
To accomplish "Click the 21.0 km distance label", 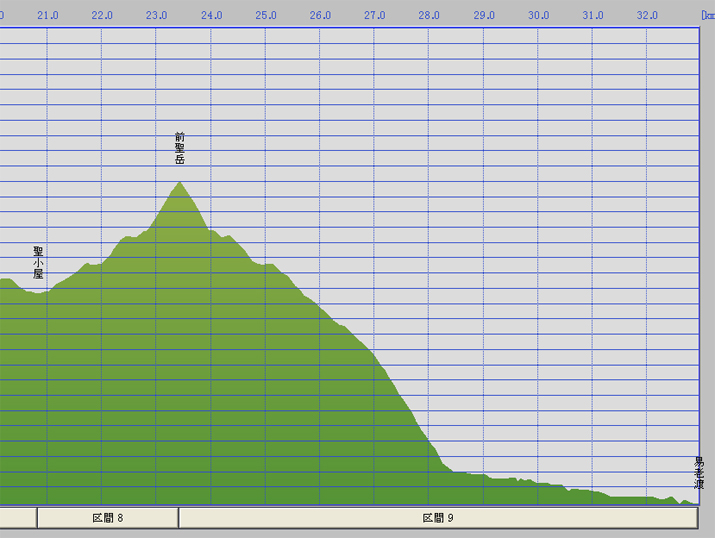I will click(x=47, y=16).
